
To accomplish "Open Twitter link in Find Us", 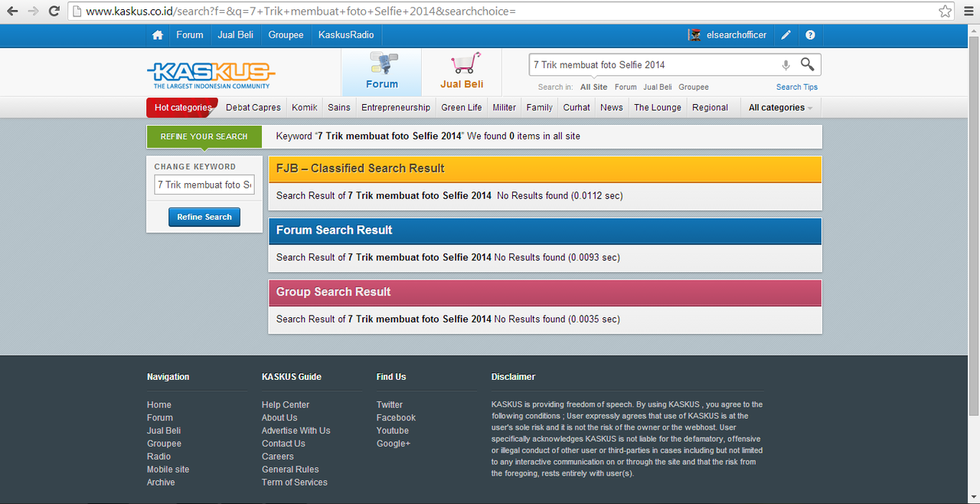I will point(390,405).
